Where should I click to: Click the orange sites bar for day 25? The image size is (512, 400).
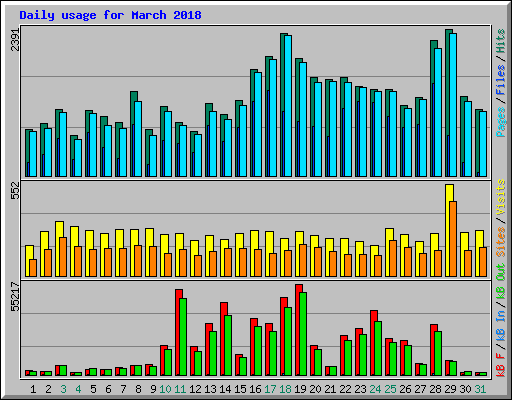tap(393, 258)
